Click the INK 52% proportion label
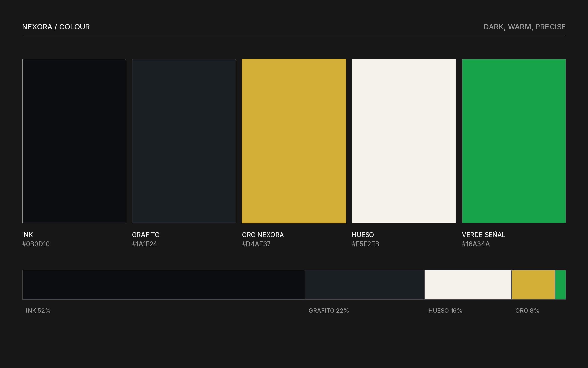The height and width of the screenshot is (368, 588). pyautogui.click(x=38, y=311)
